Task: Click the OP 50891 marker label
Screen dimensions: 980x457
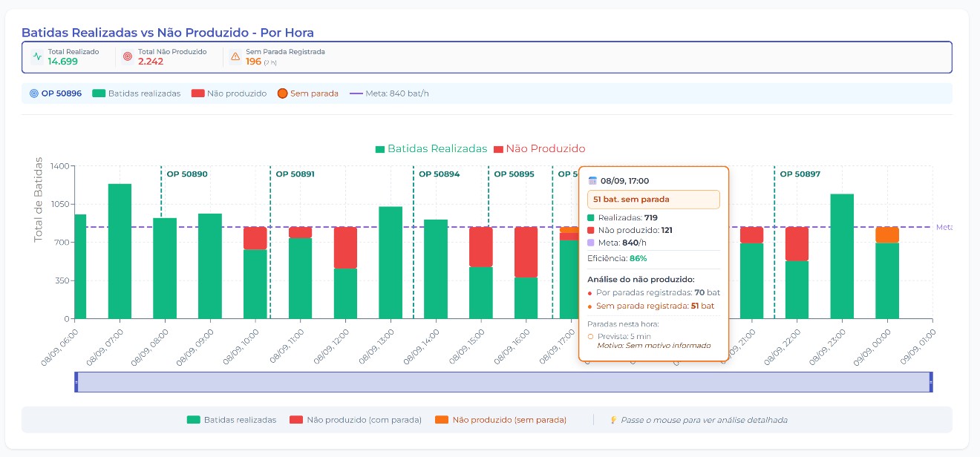Action: [295, 174]
